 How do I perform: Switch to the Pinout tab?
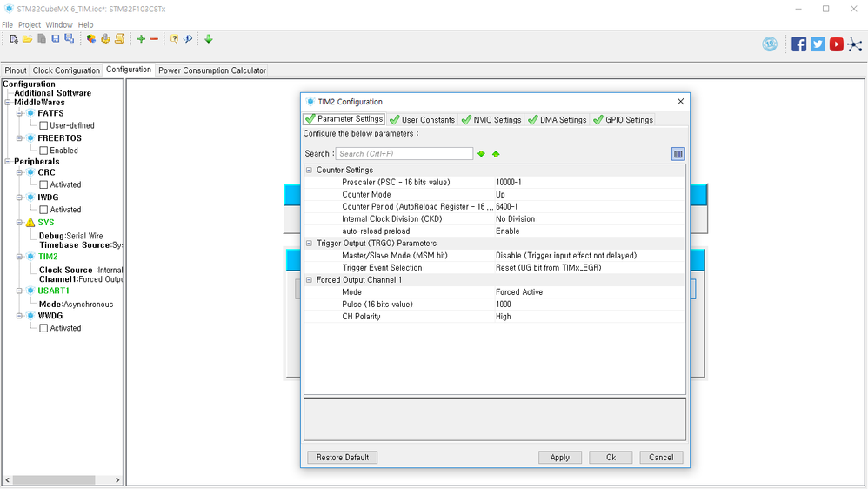16,70
